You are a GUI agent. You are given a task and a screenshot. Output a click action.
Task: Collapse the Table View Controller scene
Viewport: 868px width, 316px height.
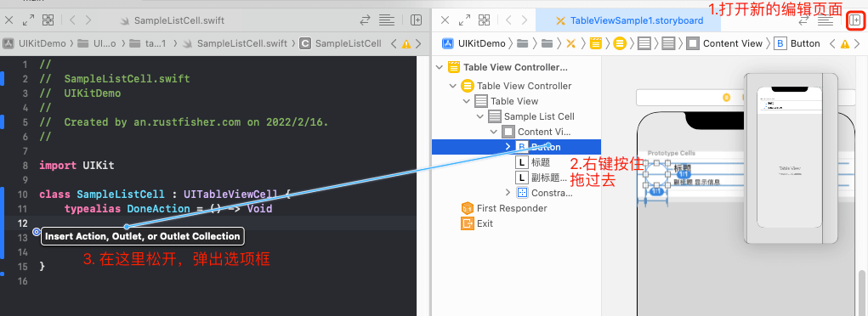(x=440, y=67)
